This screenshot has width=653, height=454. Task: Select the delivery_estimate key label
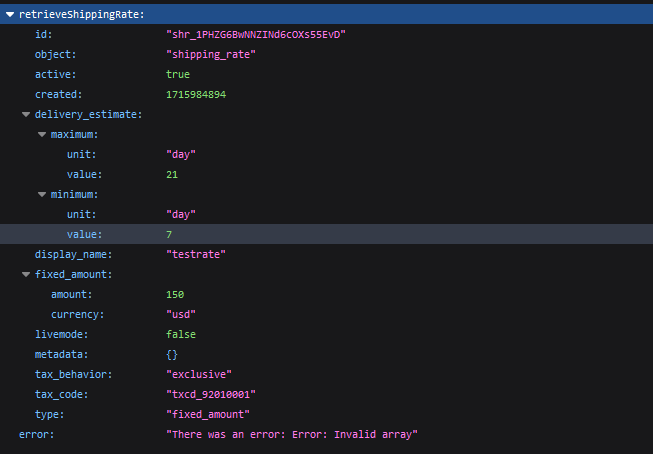click(88, 114)
